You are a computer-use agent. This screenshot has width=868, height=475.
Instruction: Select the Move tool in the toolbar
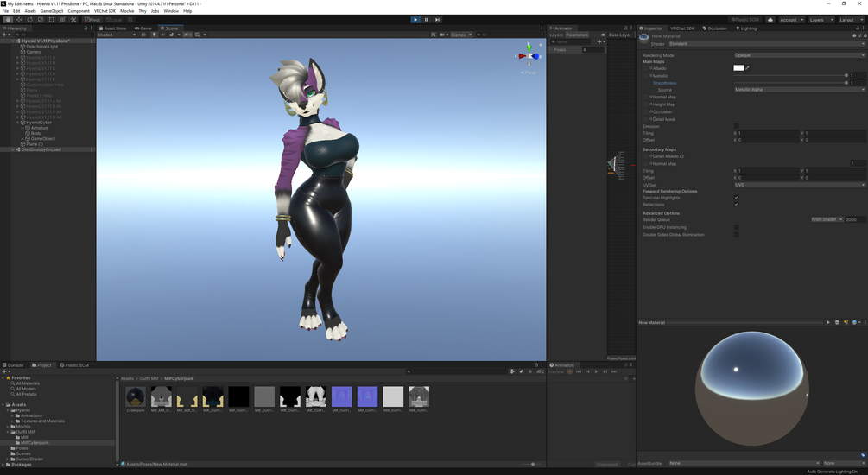coord(19,19)
